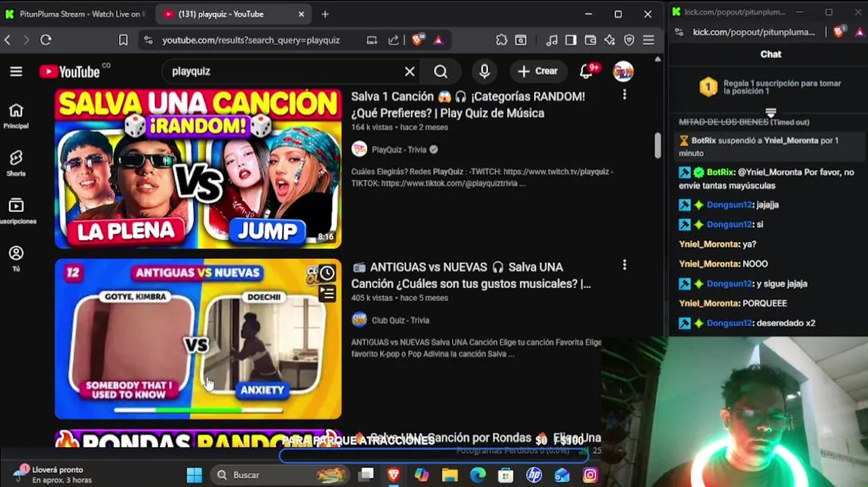Open Dongsun12's name on the jajajja message
The height and width of the screenshot is (487, 868).
pyautogui.click(x=729, y=205)
